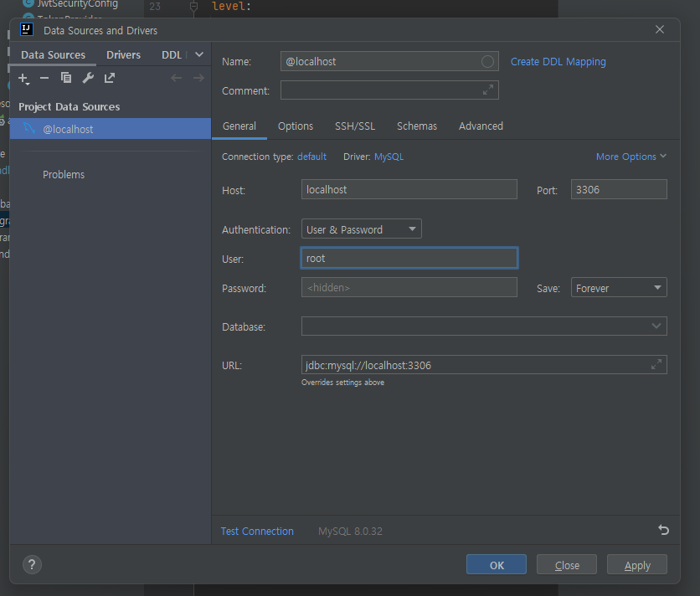Open driver settings via wrench icon
The image size is (700, 596).
pos(88,78)
